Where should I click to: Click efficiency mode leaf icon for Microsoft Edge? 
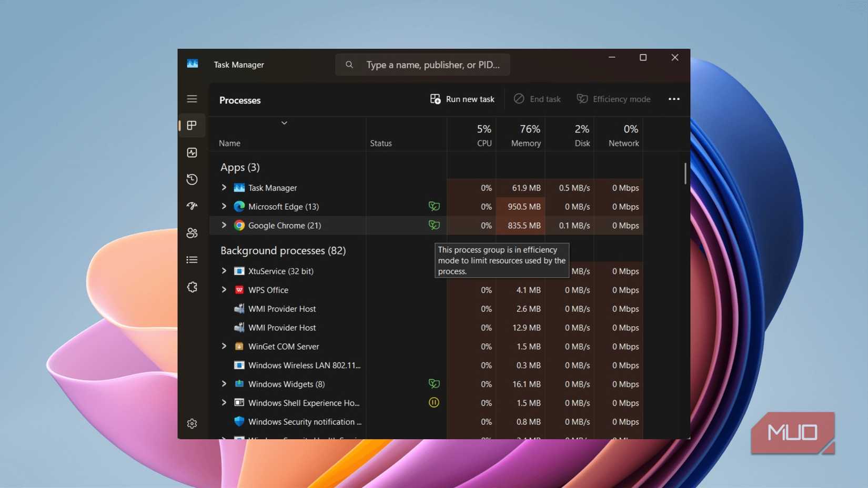(x=434, y=206)
